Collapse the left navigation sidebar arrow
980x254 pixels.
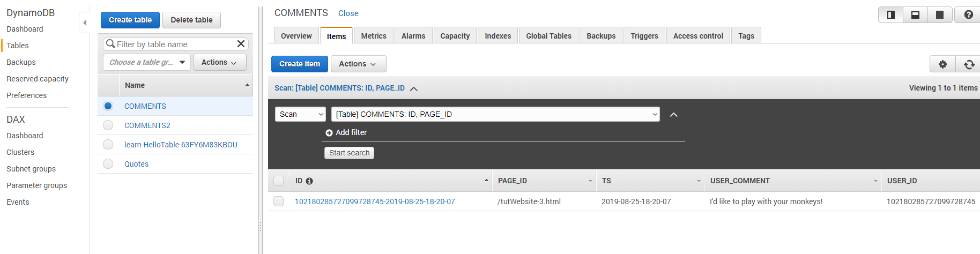coord(85,23)
